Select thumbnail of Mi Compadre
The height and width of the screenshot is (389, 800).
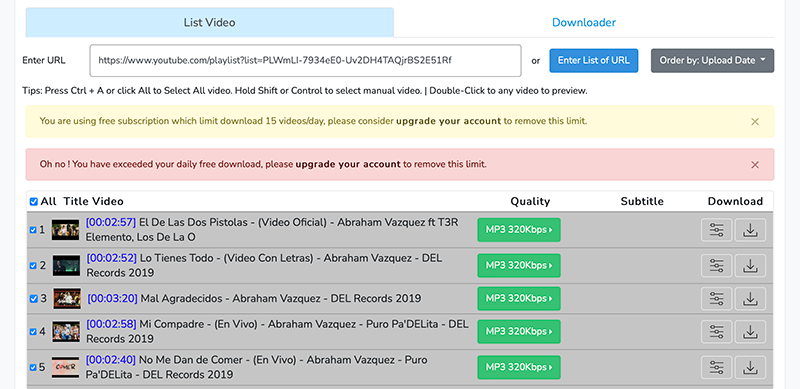66,331
